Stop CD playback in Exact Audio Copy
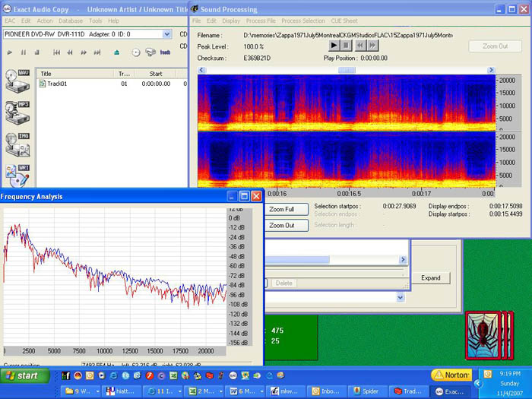 pos(37,52)
